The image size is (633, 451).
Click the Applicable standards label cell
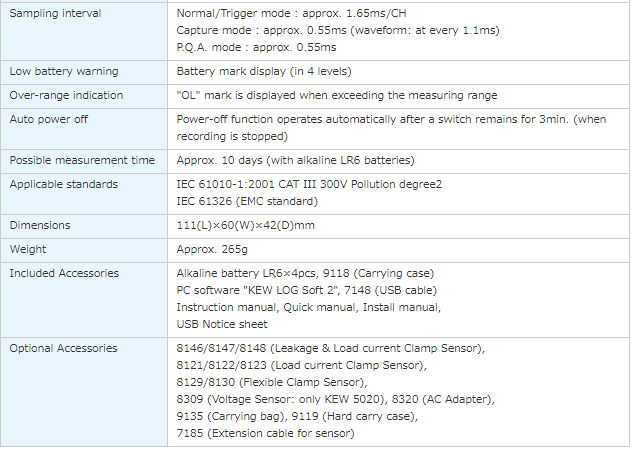(64, 184)
